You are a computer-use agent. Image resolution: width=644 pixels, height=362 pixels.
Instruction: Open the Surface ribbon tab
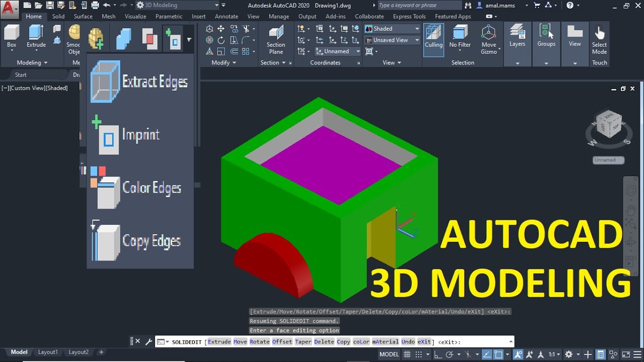click(x=83, y=17)
